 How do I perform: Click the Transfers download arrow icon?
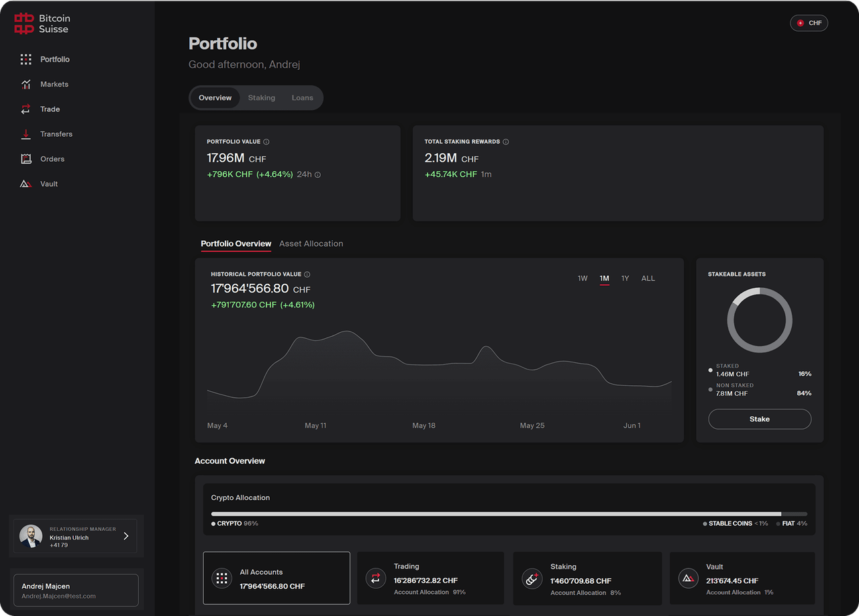pyautogui.click(x=26, y=134)
